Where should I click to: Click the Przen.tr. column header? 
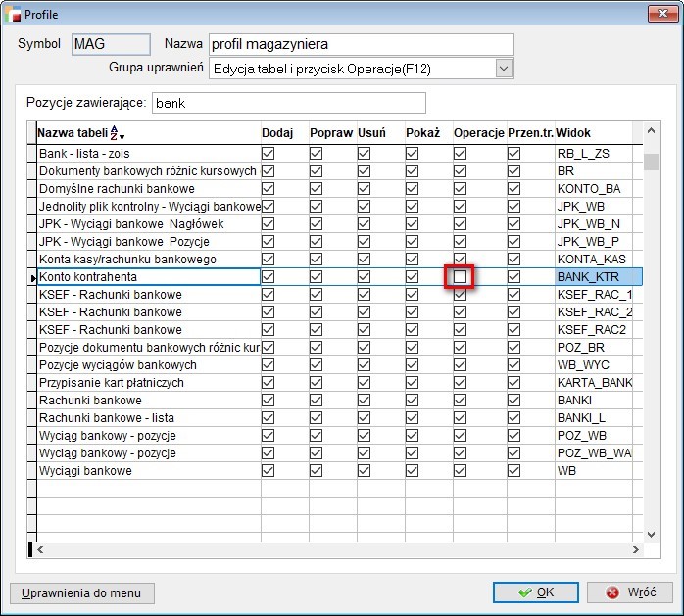530,133
